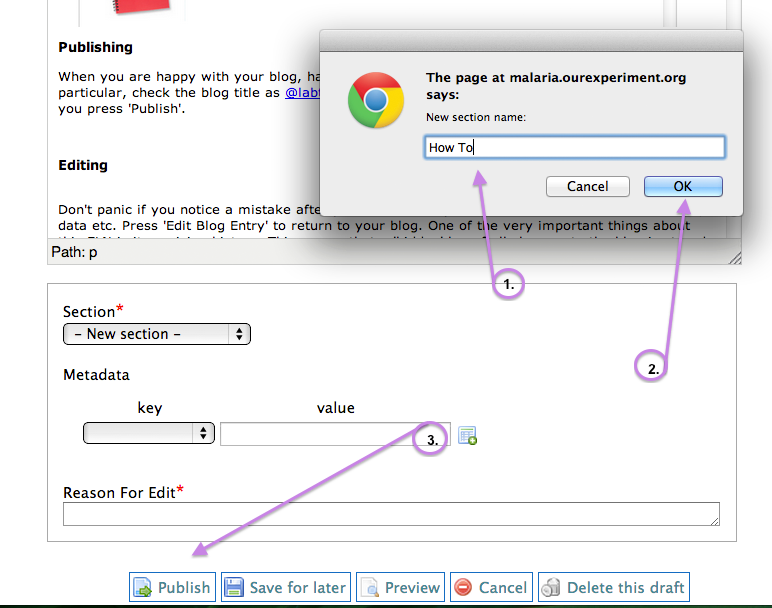772x608 pixels.
Task: Click OK in the new section dialog
Action: 683,187
